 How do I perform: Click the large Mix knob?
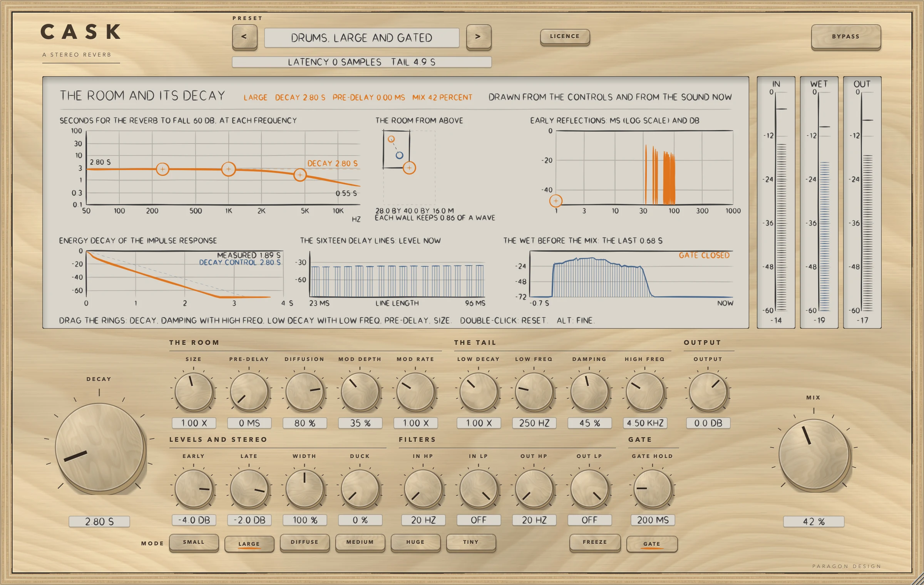pos(814,455)
